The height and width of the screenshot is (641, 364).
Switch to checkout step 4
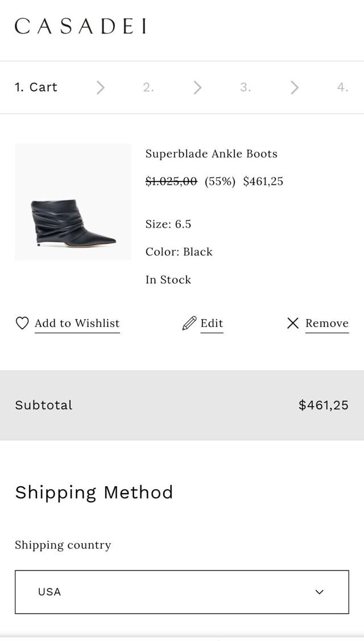click(x=342, y=87)
